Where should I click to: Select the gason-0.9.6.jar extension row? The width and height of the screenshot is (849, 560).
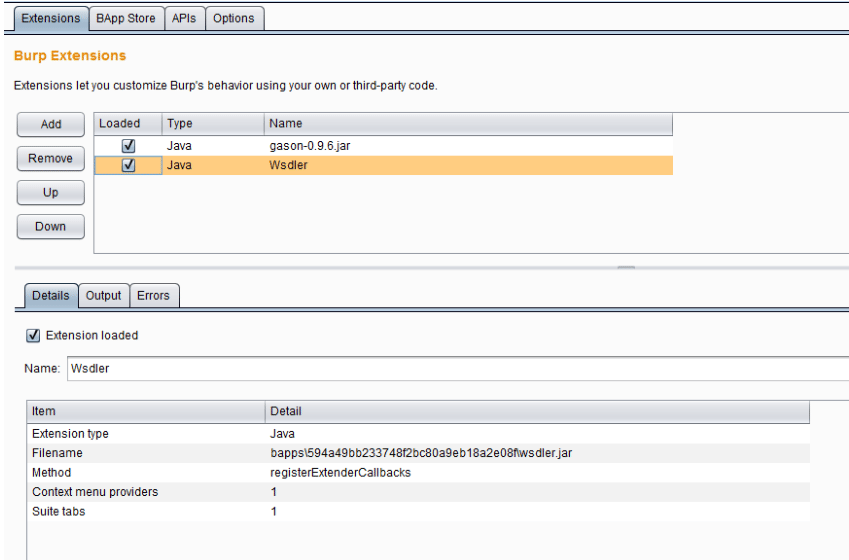pyautogui.click(x=383, y=146)
